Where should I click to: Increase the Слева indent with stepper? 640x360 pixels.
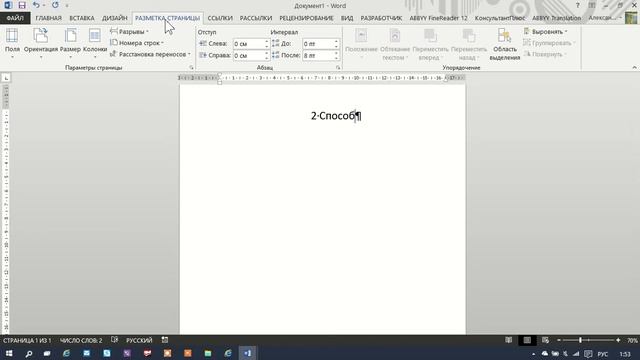(267, 41)
